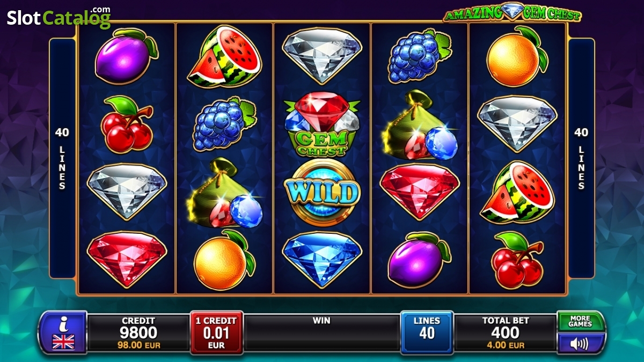
Task: Open the info paytable button
Action: [63, 333]
